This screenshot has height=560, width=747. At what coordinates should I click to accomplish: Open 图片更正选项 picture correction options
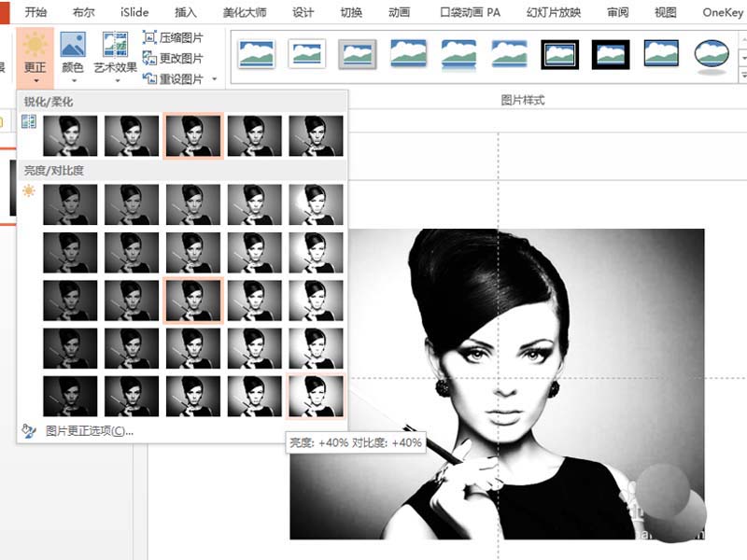point(89,431)
